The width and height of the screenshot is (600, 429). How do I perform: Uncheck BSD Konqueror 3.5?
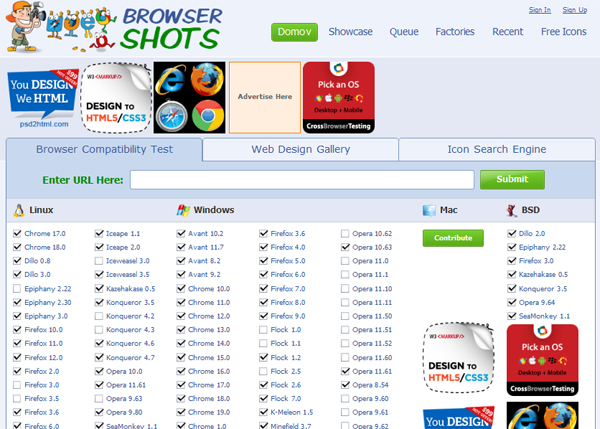(x=512, y=289)
